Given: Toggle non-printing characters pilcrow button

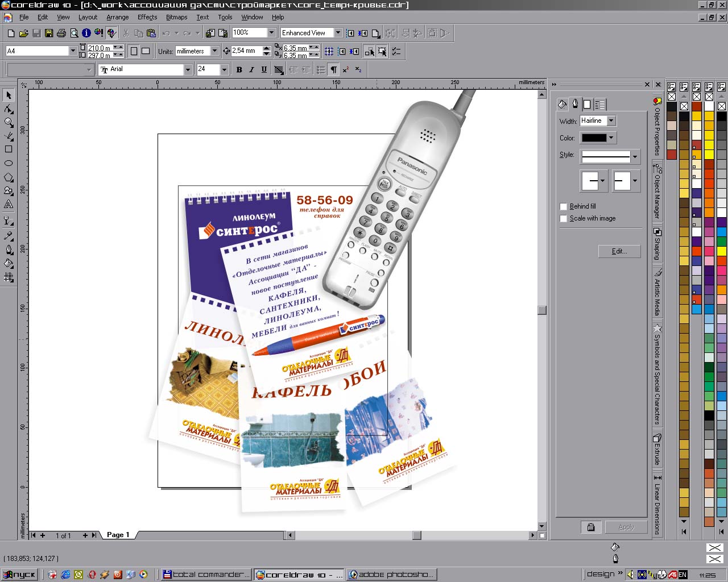Looking at the screenshot, I should coord(333,69).
